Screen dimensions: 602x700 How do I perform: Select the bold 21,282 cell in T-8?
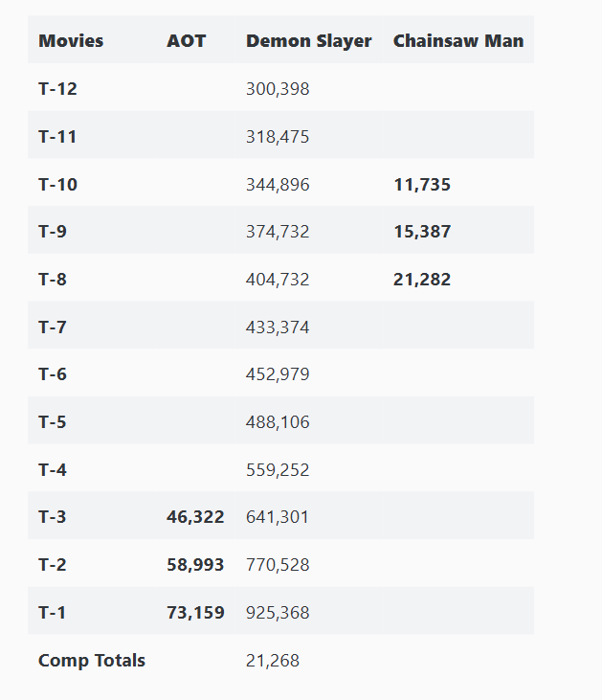pyautogui.click(x=422, y=280)
